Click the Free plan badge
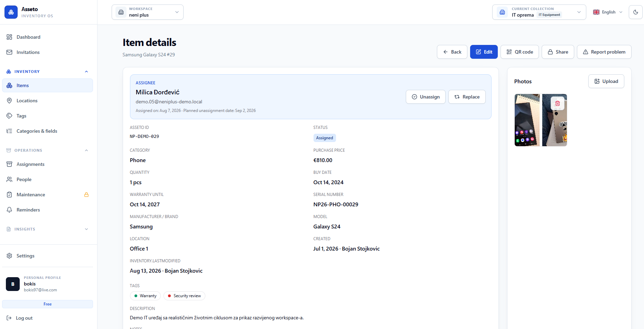Viewport: 644px width, 329px height. click(x=48, y=304)
